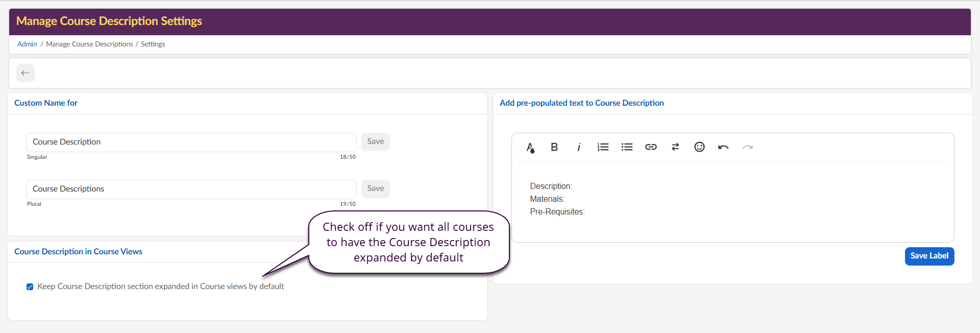Viewport: 980px width, 333px height.
Task: Save the plural Course Descriptions name
Action: click(x=375, y=188)
